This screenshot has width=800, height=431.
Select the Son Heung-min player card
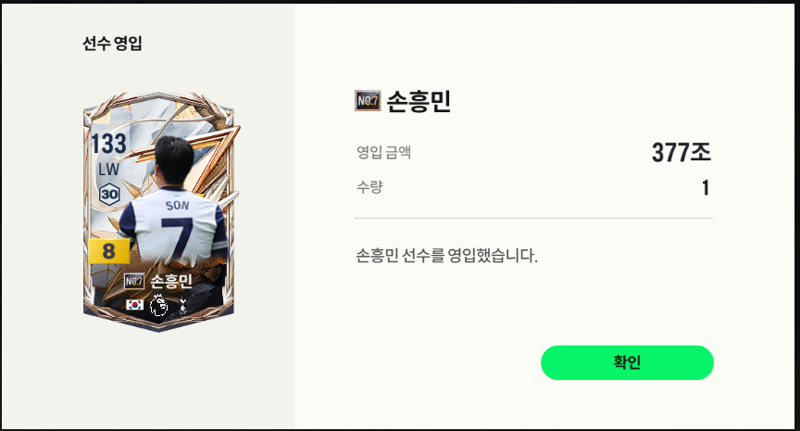point(159,211)
